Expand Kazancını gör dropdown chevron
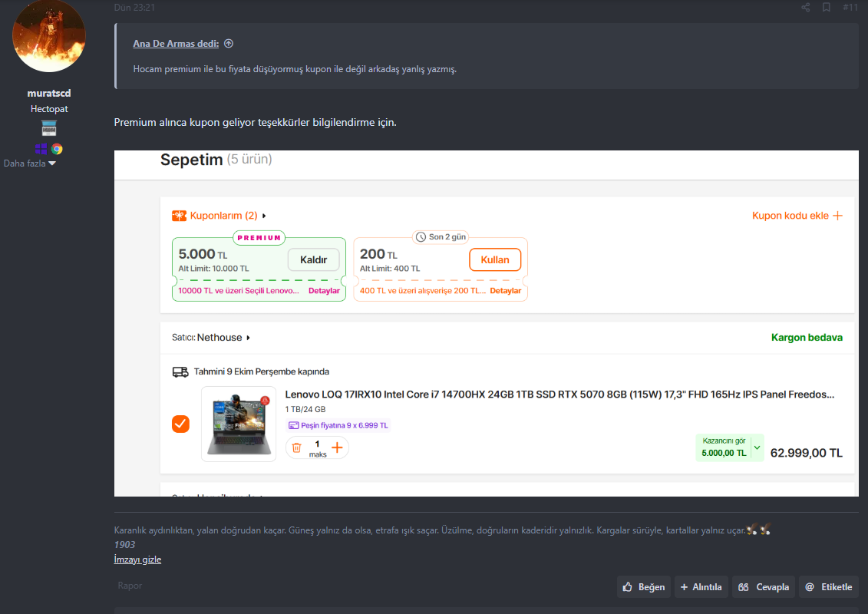The image size is (868, 614). click(757, 447)
